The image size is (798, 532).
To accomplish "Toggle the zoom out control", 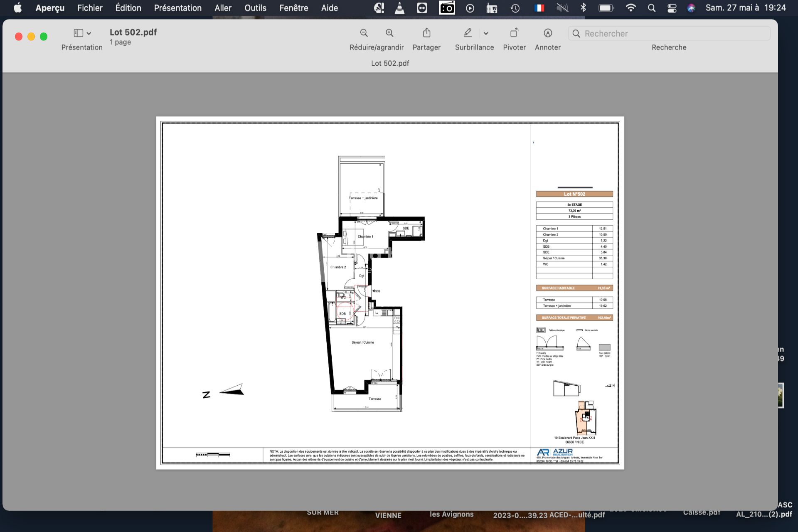I will [363, 33].
